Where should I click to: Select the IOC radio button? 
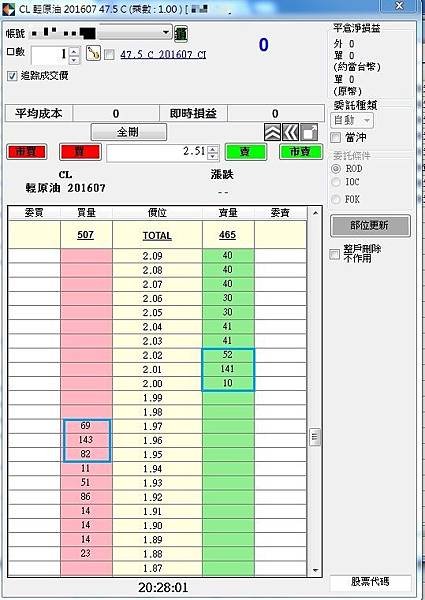click(x=336, y=182)
